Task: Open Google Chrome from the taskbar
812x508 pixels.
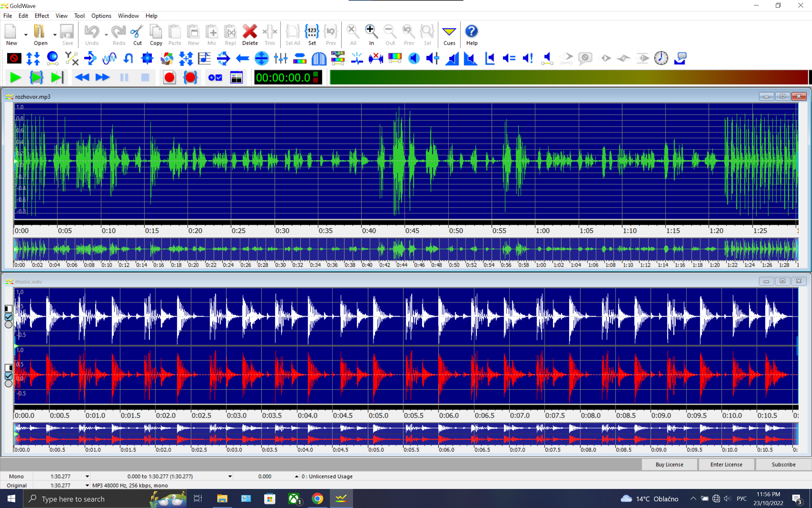Action: [318, 499]
